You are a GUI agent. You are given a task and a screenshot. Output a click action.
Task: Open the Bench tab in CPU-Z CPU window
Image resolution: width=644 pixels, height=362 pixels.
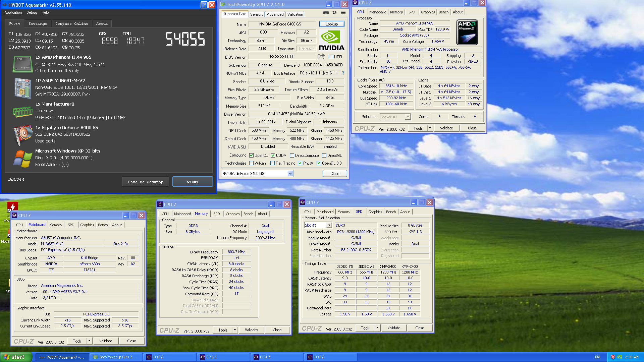(x=443, y=12)
